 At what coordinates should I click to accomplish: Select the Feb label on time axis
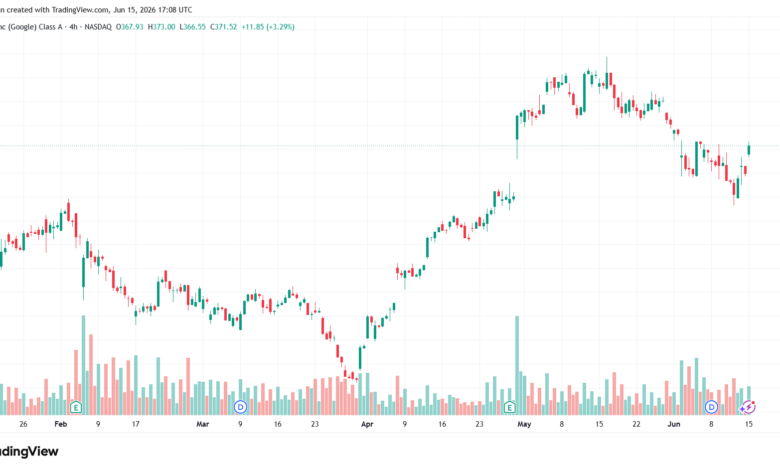pyautogui.click(x=60, y=424)
